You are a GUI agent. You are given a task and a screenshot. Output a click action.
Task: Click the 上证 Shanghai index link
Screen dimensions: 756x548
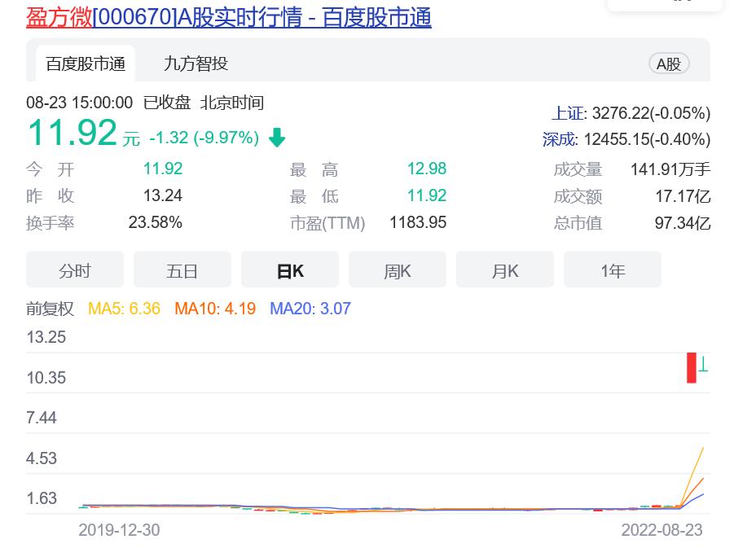567,113
